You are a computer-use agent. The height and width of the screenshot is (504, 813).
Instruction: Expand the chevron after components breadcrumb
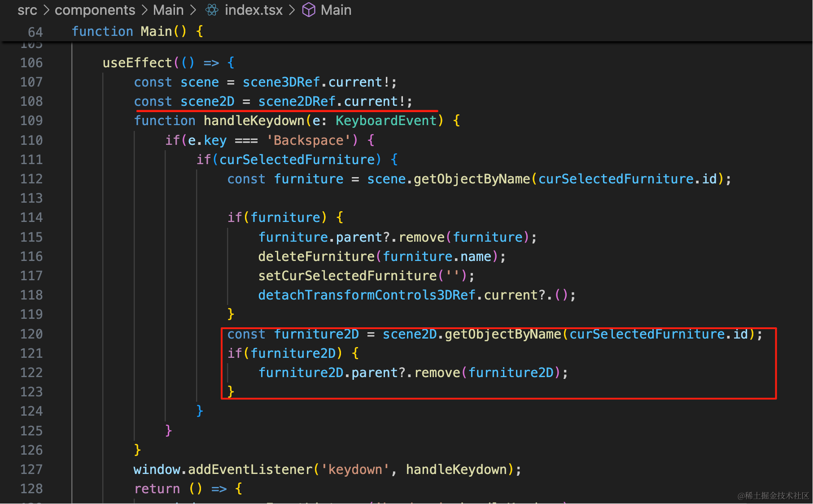click(x=144, y=10)
